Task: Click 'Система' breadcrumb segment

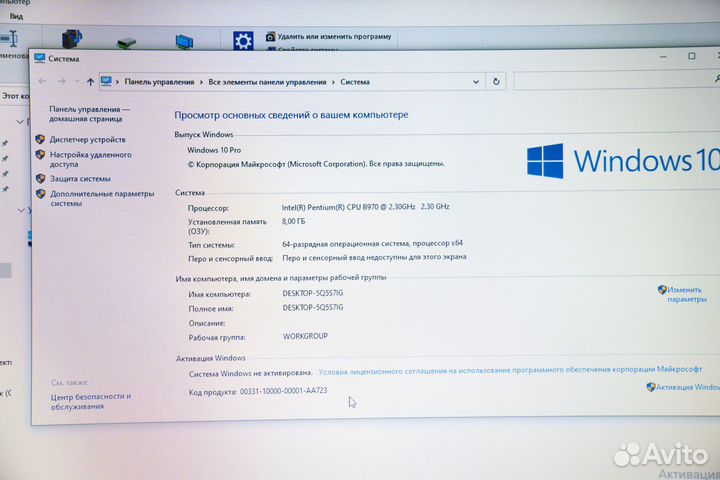Action: tap(355, 82)
